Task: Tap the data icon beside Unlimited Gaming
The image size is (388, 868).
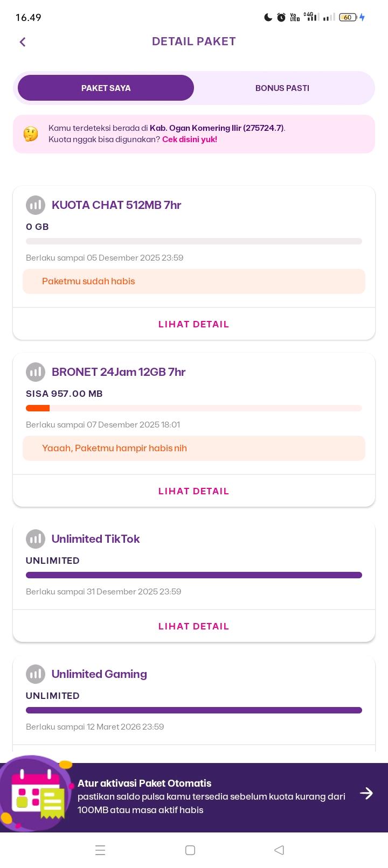Action: click(x=36, y=674)
